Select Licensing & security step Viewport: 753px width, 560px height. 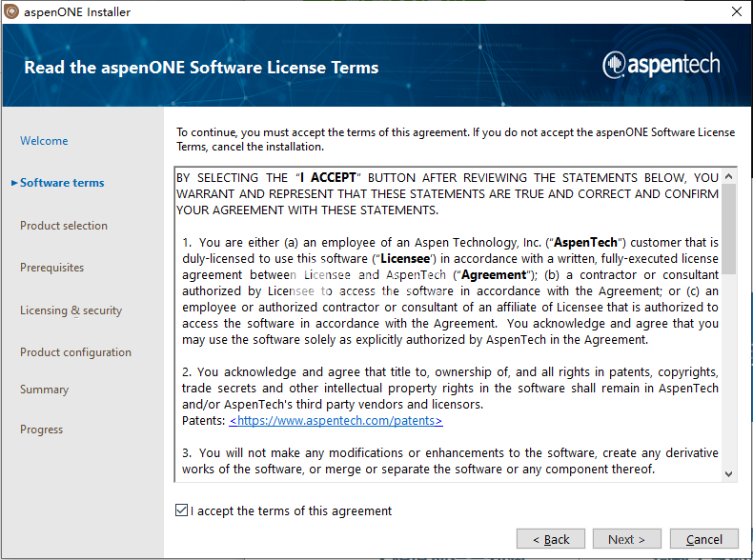(x=71, y=310)
